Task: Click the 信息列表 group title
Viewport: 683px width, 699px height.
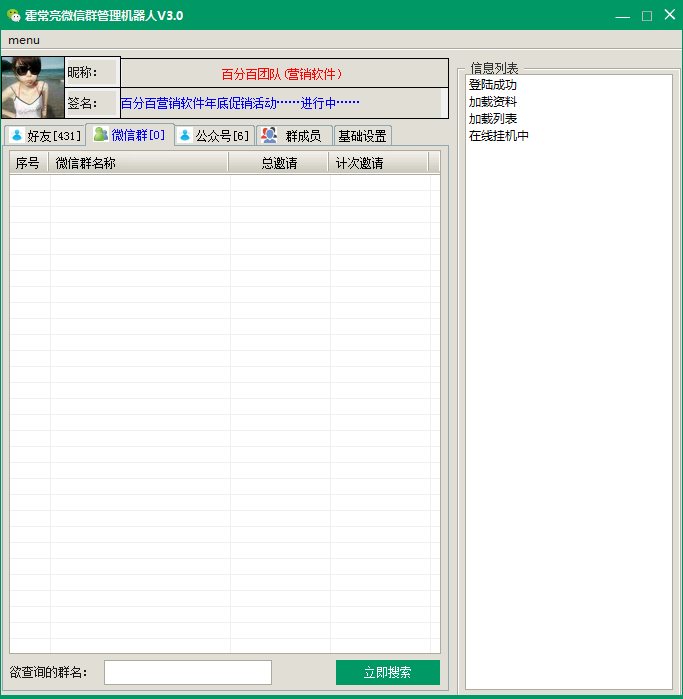Action: (x=494, y=68)
